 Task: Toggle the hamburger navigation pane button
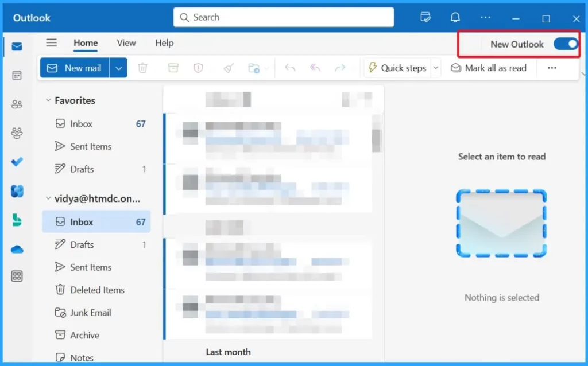[x=51, y=42]
